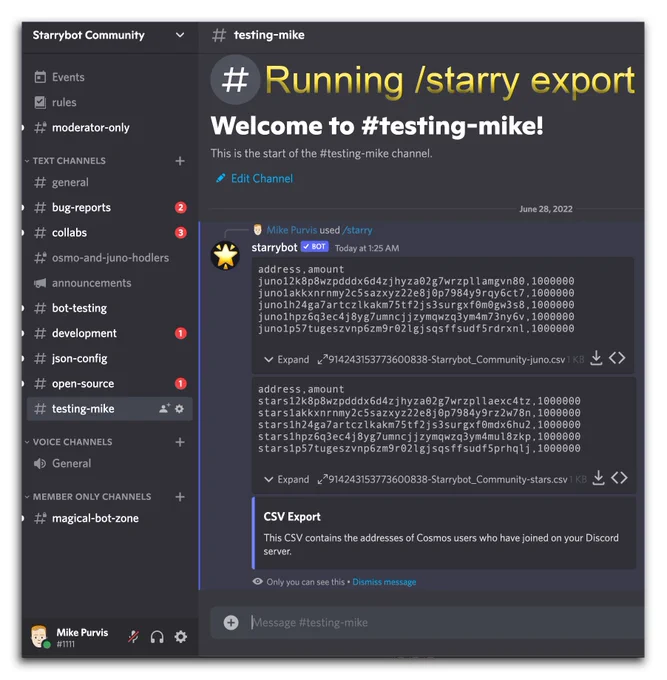
Task: Click the Dismiss message link
Action: (384, 582)
